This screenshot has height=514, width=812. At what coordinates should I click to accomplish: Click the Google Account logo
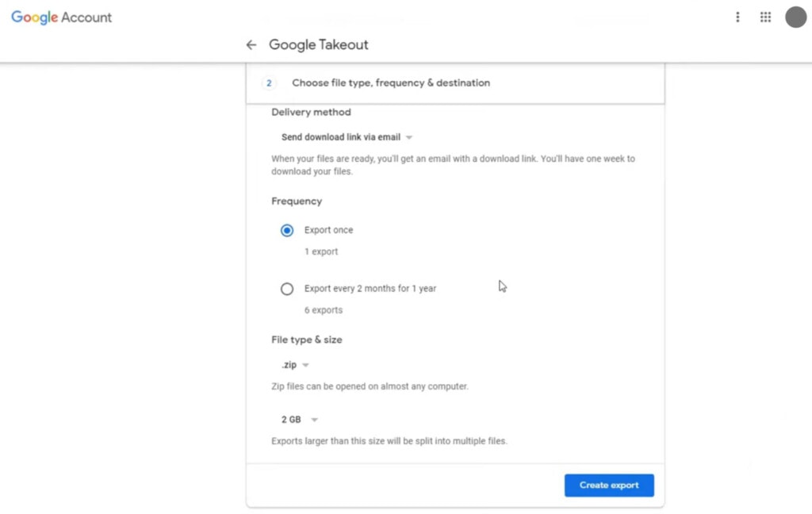tap(61, 17)
